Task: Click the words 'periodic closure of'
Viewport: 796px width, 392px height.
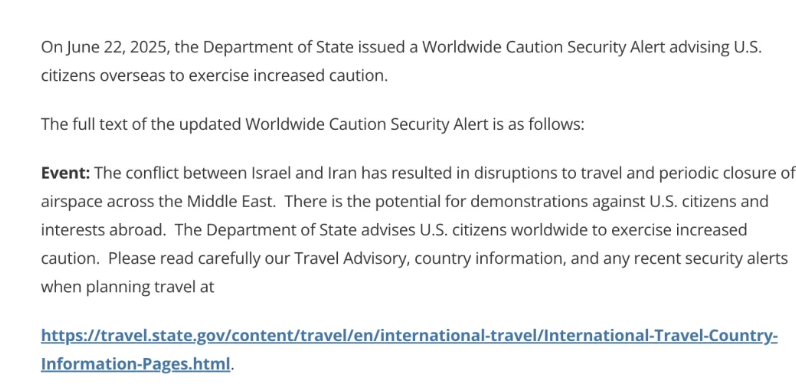Action: click(726, 174)
